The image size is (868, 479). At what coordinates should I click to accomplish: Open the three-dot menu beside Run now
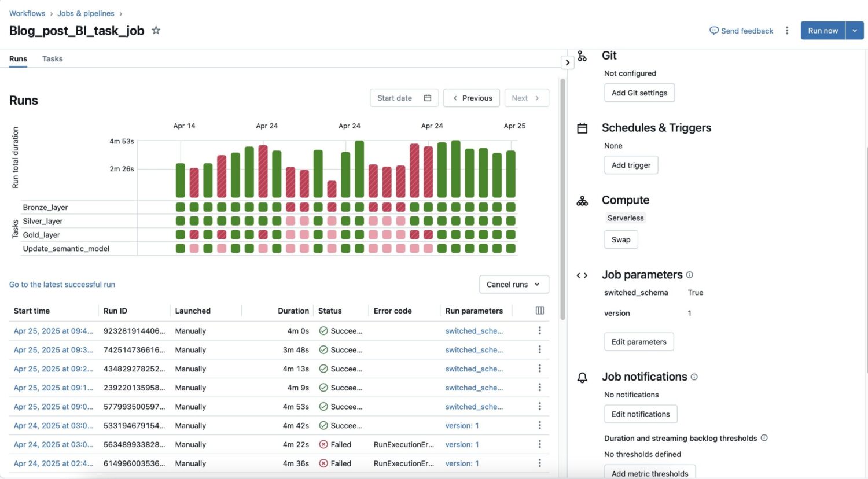787,30
